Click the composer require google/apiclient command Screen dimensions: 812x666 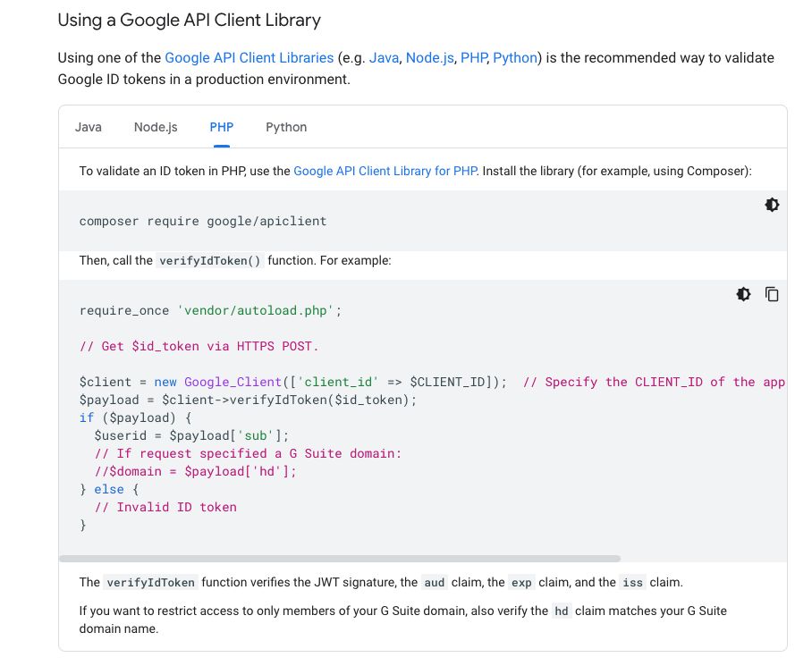203,222
